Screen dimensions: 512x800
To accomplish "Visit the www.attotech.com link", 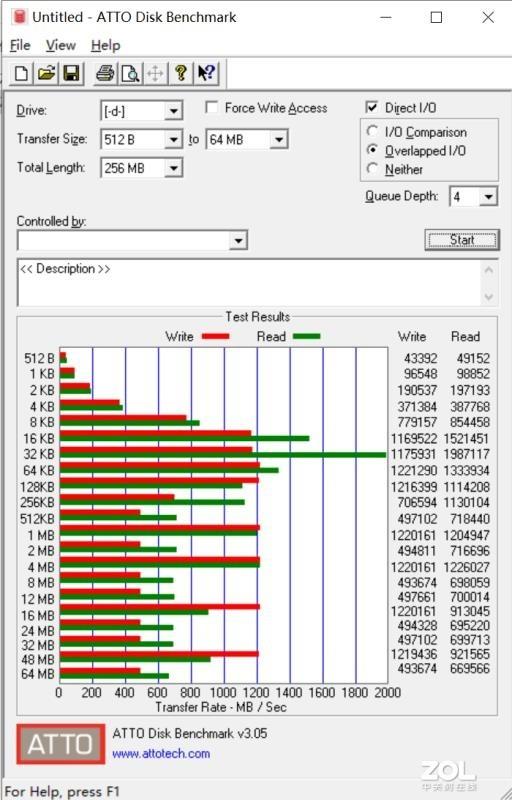I will click(161, 754).
